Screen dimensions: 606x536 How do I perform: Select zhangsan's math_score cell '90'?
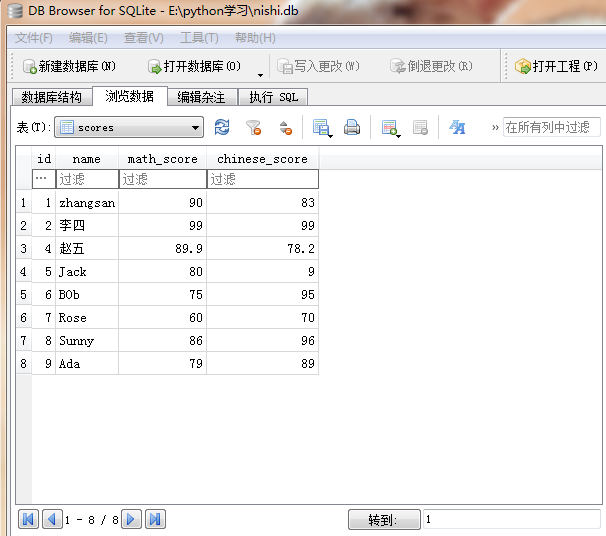tap(163, 202)
